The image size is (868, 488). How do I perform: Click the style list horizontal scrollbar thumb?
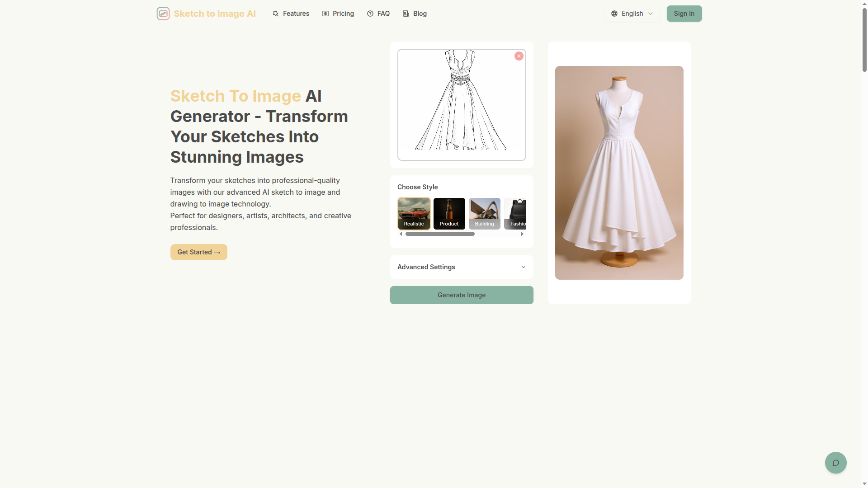[440, 234]
